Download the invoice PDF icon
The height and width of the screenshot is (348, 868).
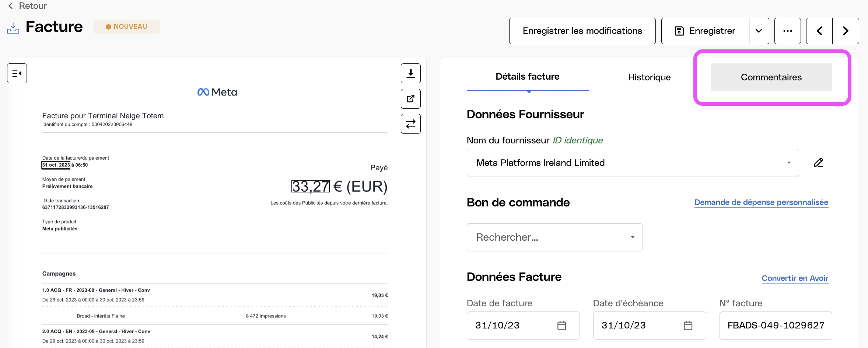411,73
